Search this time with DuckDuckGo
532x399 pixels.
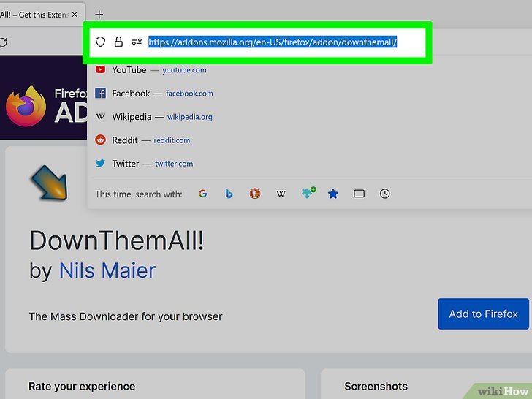pyautogui.click(x=255, y=194)
